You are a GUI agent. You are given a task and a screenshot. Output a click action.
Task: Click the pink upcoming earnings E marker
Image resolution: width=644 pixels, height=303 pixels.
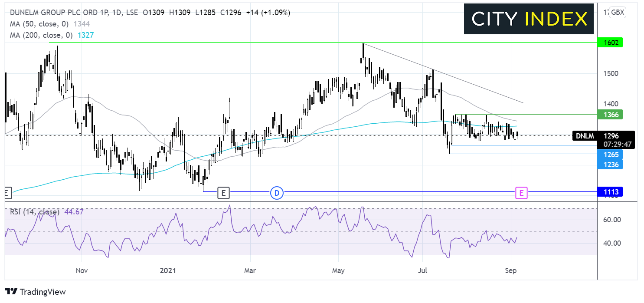[521, 192]
